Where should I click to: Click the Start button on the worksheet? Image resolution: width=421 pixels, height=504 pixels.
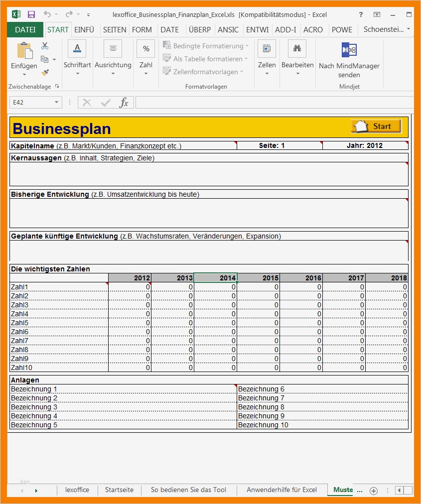376,126
